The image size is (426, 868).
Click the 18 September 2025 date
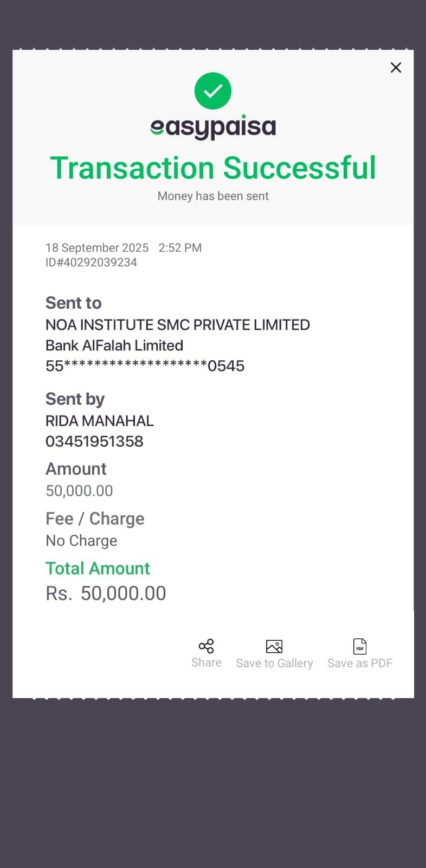point(97,248)
